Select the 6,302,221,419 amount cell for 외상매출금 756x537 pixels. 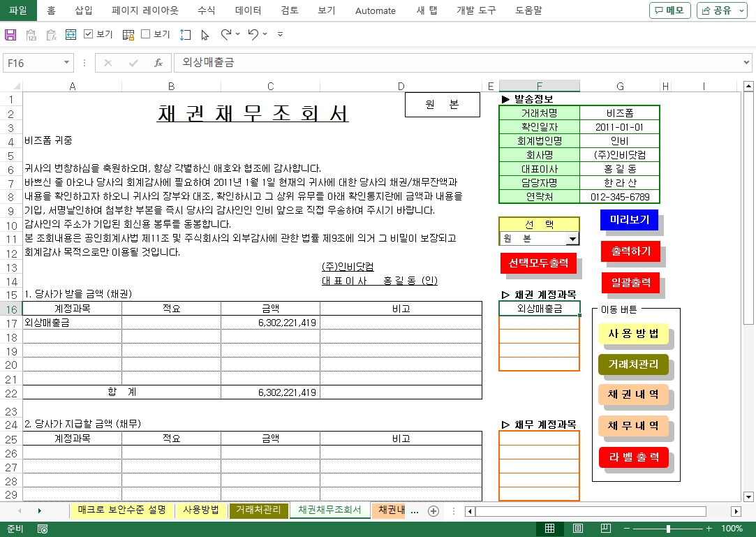(x=270, y=323)
